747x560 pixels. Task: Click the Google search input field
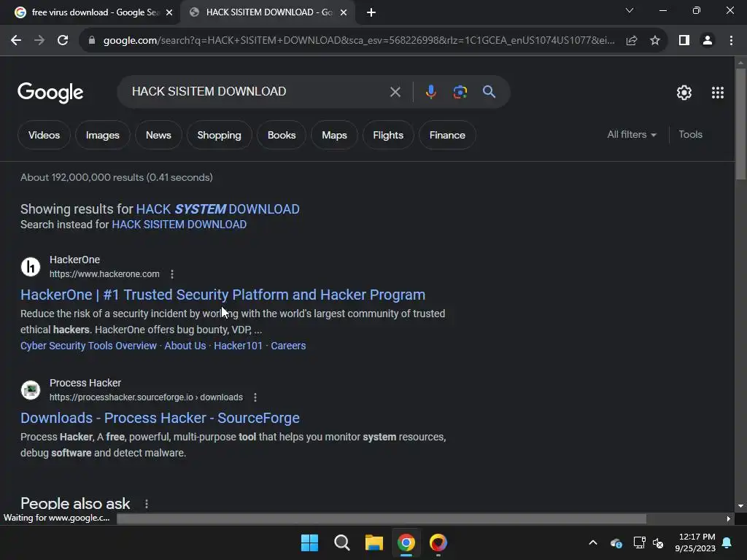click(x=258, y=91)
